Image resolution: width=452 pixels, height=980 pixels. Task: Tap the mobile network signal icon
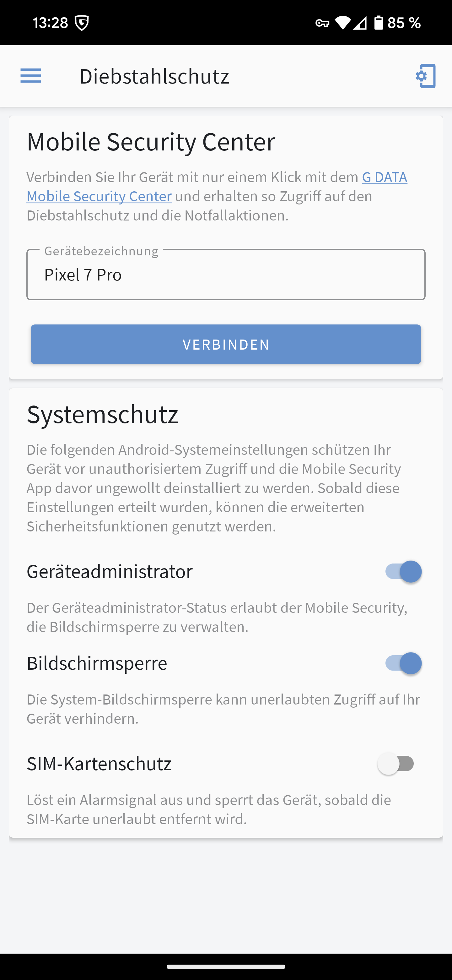point(360,23)
